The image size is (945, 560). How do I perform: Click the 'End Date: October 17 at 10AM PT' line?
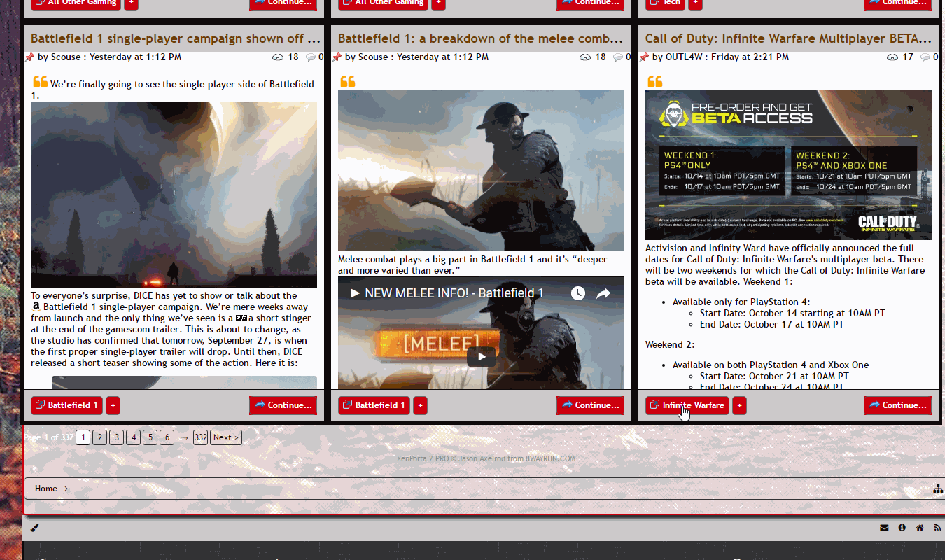[x=772, y=324]
